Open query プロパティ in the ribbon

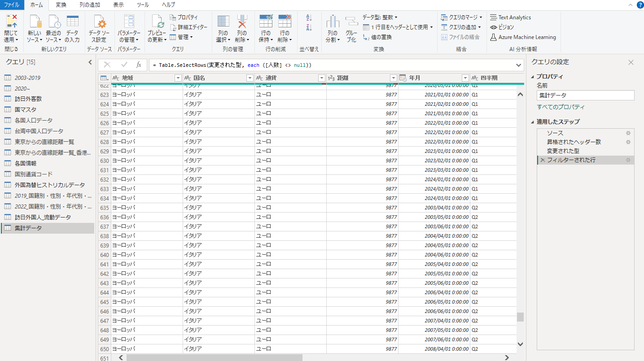coord(184,17)
